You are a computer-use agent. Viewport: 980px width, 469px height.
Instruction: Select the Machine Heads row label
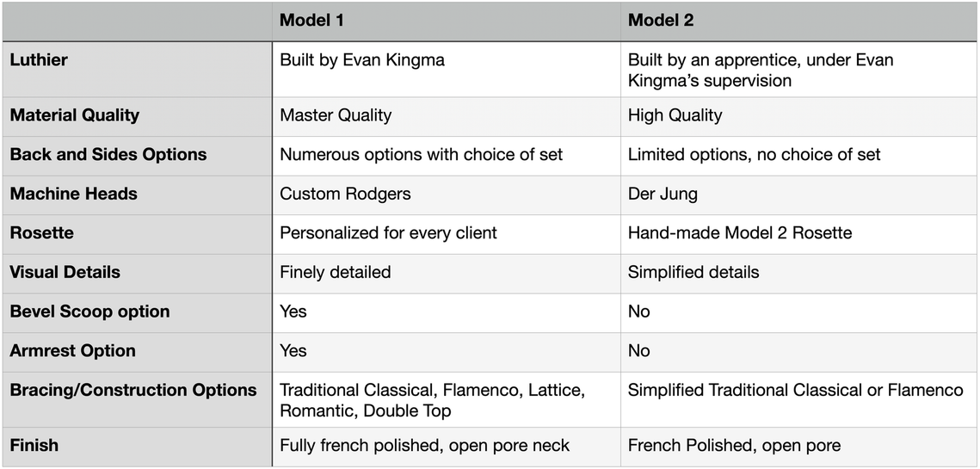click(x=73, y=194)
